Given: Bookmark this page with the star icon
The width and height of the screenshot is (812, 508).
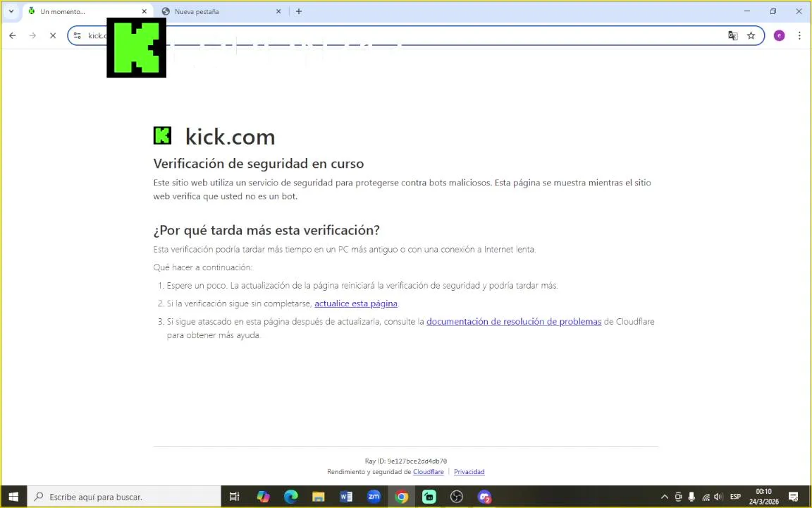Looking at the screenshot, I should 751,35.
